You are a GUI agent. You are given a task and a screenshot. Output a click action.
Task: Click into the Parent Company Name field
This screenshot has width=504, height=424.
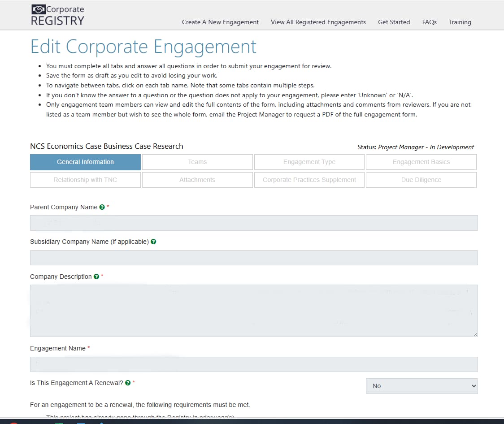[x=254, y=223]
